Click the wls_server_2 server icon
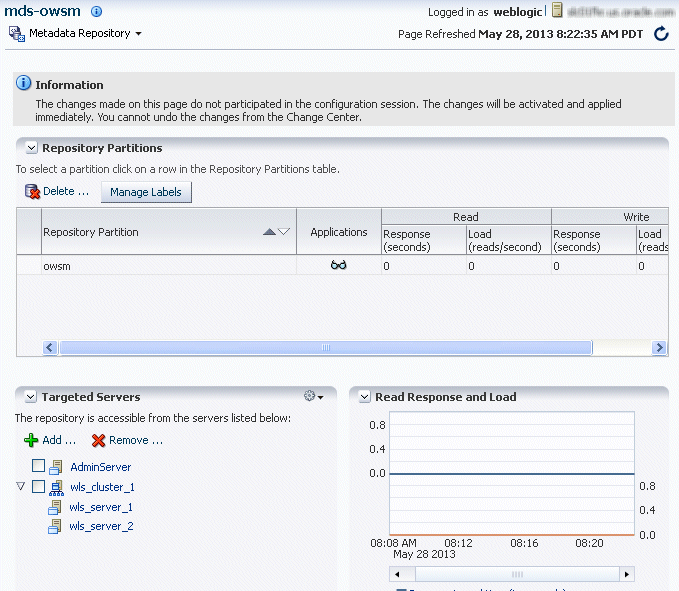This screenshot has width=679, height=591. (x=55, y=527)
